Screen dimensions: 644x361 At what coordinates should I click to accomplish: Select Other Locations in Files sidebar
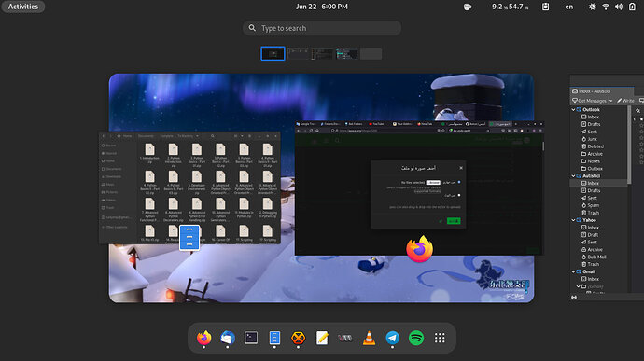tap(117, 227)
